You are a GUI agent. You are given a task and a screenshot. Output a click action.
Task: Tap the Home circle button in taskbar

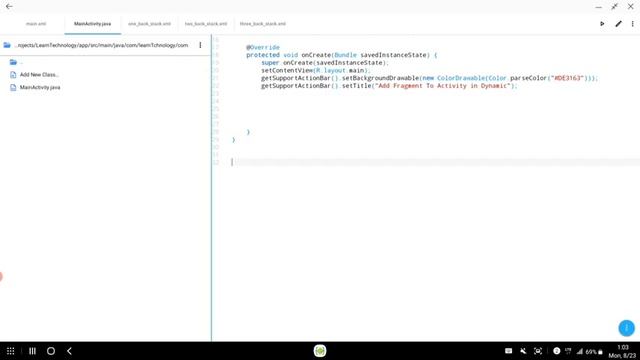[x=51, y=351]
